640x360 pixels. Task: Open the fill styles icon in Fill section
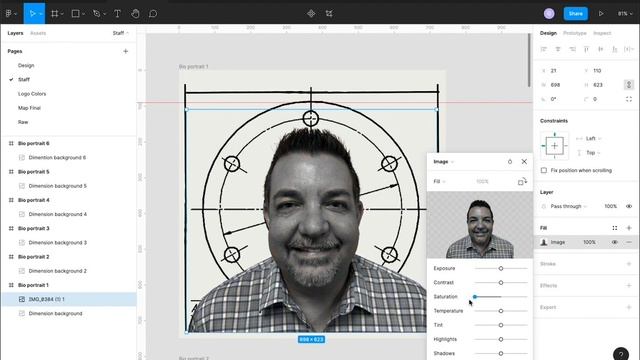point(615,228)
